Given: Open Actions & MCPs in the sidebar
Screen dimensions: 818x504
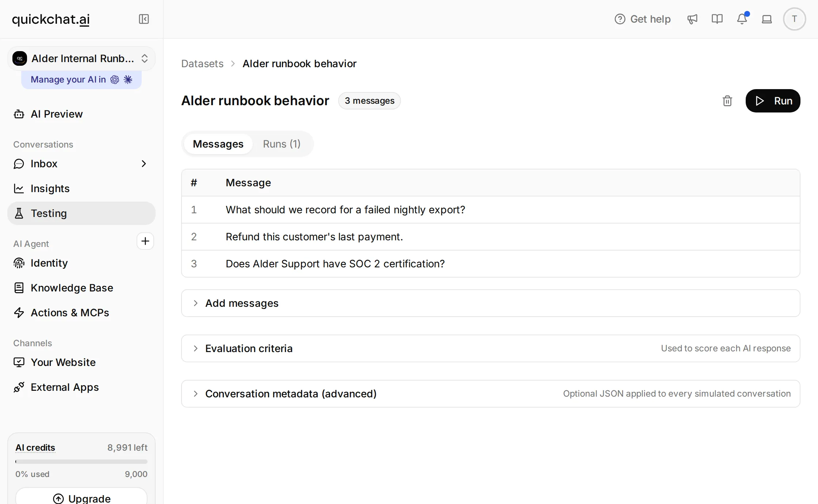Looking at the screenshot, I should pos(81,313).
